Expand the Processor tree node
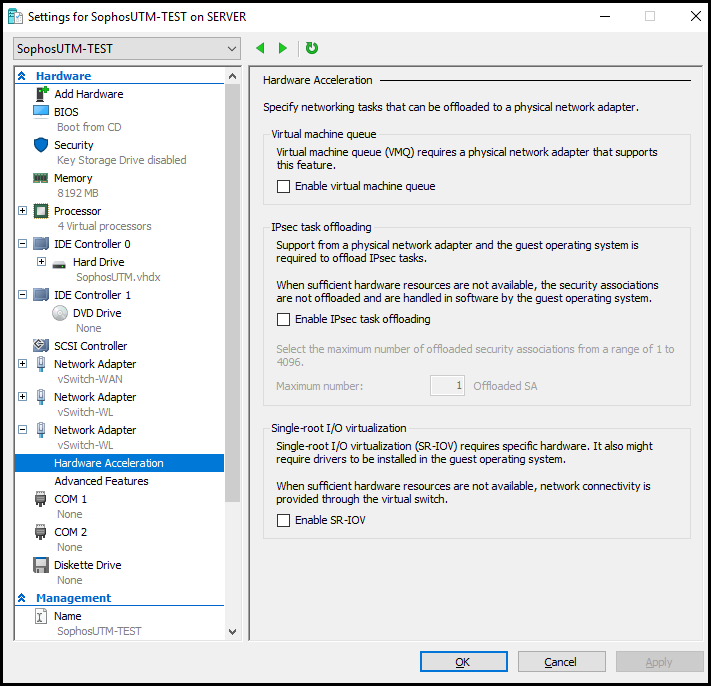 pyautogui.click(x=23, y=211)
